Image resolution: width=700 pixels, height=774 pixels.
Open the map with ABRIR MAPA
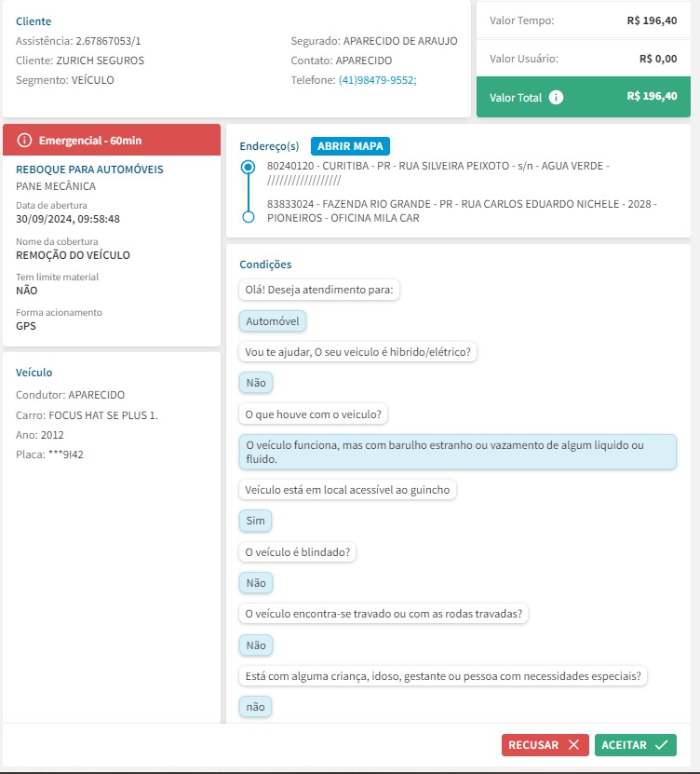coord(350,146)
